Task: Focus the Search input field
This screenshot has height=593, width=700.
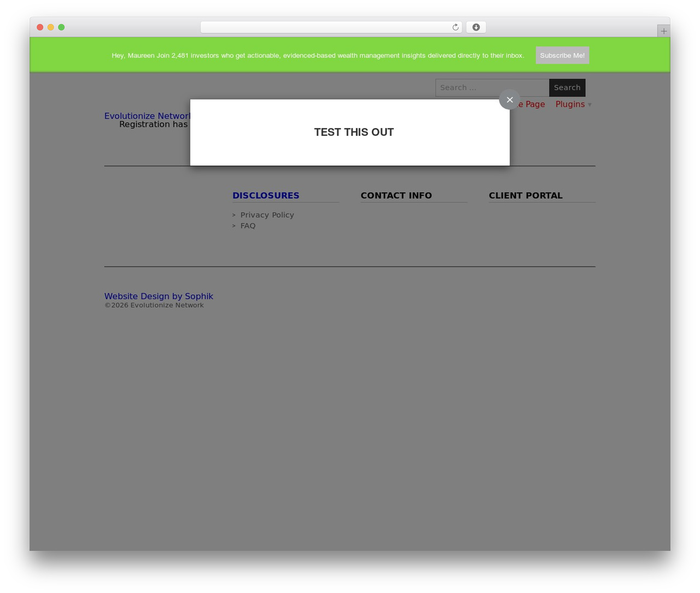Action: tap(492, 88)
